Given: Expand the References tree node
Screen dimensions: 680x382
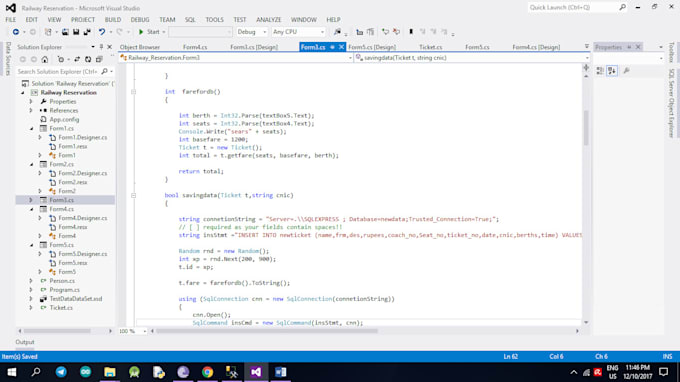Looking at the screenshot, I should pyautogui.click(x=31, y=111).
